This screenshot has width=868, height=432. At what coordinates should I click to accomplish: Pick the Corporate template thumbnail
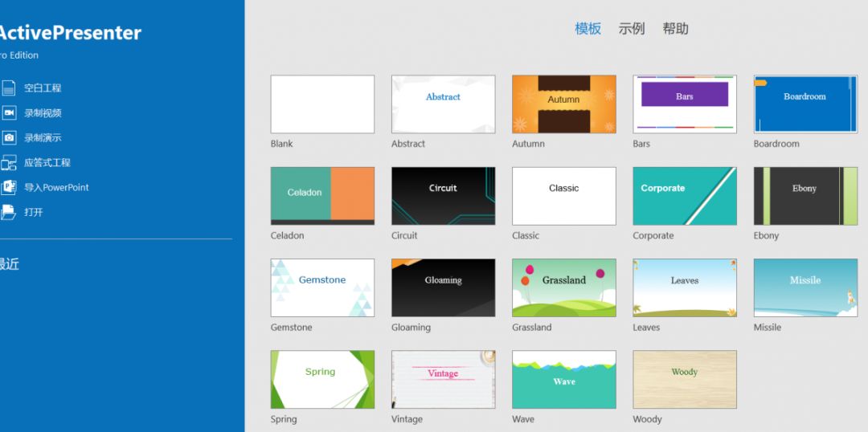(684, 196)
